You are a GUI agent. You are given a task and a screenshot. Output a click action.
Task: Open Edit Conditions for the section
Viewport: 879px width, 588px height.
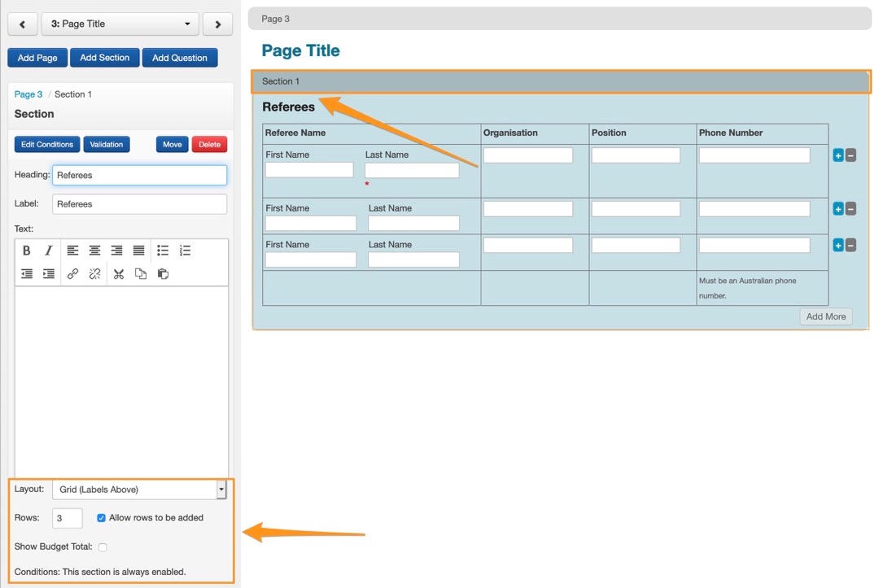click(47, 145)
